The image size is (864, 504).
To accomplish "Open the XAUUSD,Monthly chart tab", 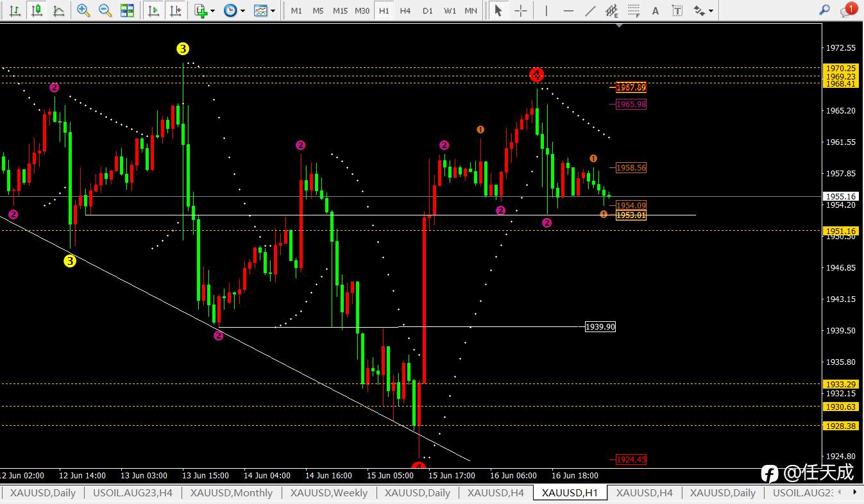I will [x=232, y=493].
